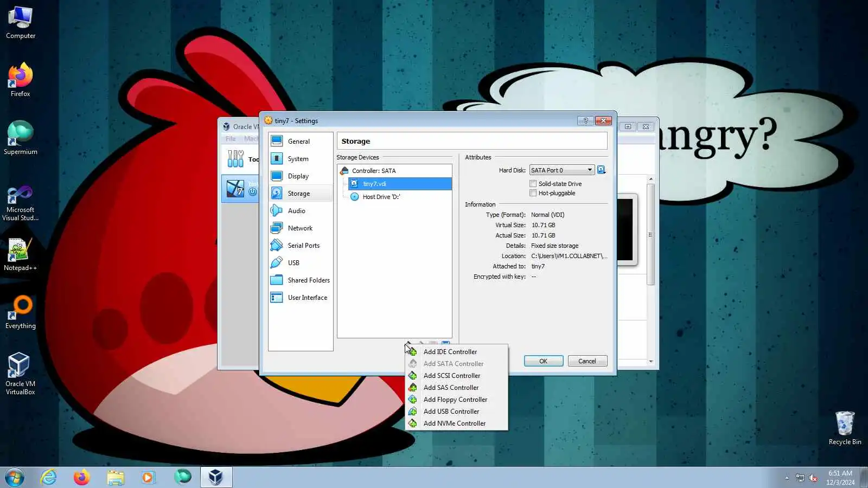Viewport: 868px width, 488px height.
Task: Open File menu in VirtualBox Manager
Action: tap(231, 139)
